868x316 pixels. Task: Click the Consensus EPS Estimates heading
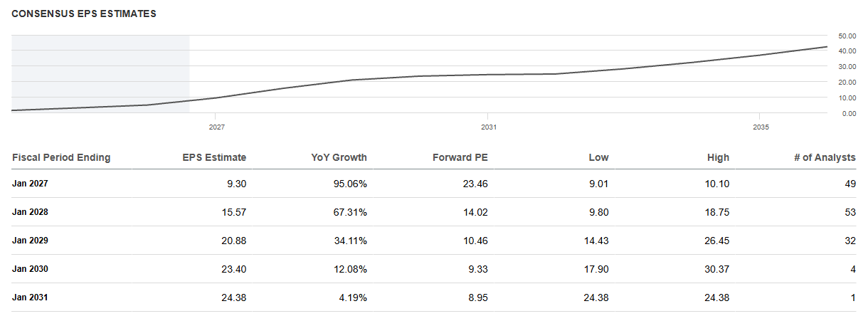coord(84,14)
